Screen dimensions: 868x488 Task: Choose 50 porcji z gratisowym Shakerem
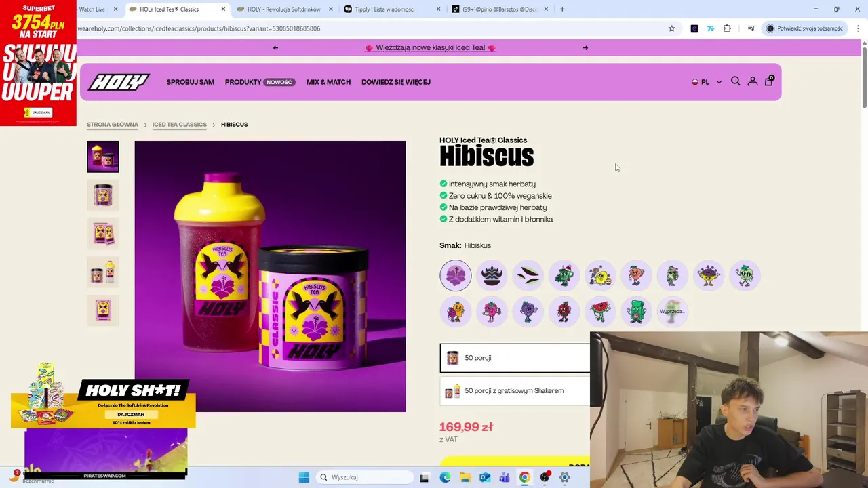(515, 391)
